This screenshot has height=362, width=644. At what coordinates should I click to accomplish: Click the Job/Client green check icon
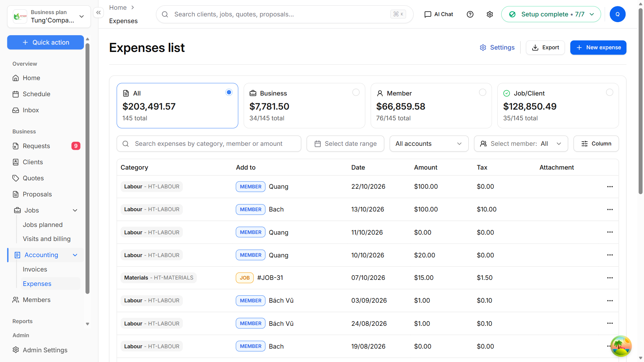(x=506, y=94)
